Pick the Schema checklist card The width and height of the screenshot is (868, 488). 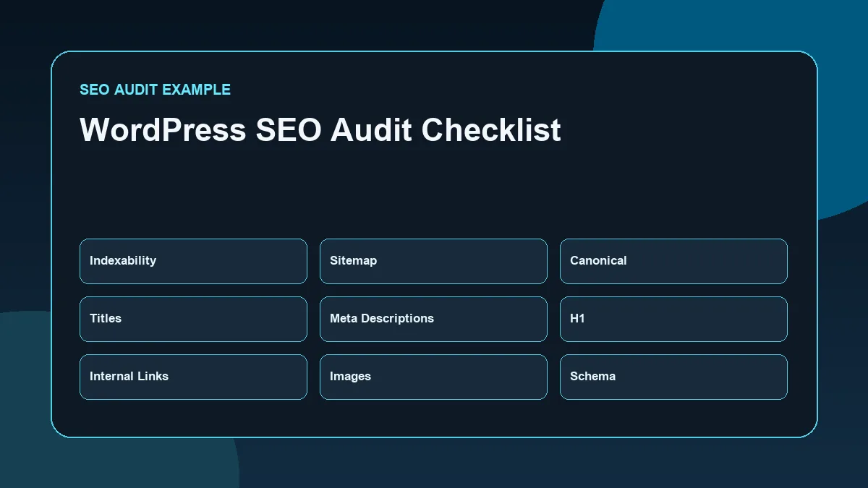(x=673, y=377)
